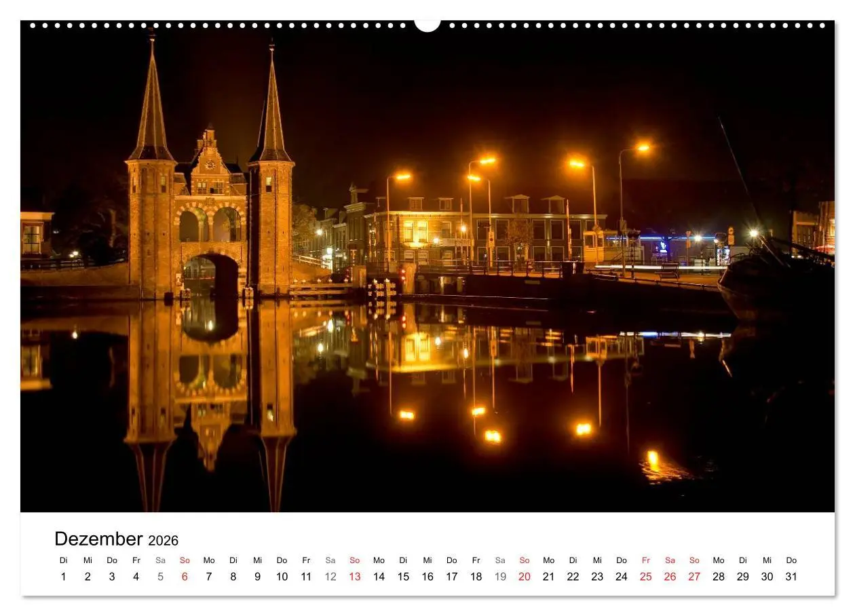
Task: Select the year label 2026
Action: pos(164,540)
